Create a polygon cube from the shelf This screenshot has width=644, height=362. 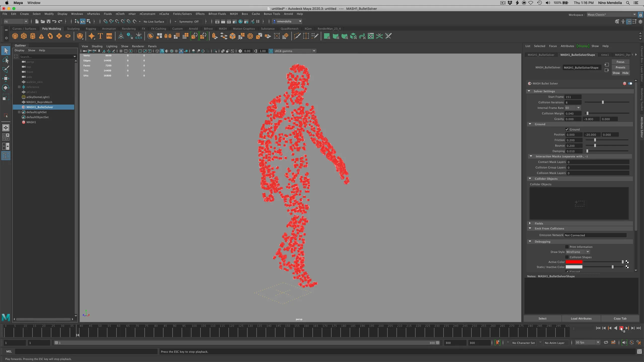point(24,36)
